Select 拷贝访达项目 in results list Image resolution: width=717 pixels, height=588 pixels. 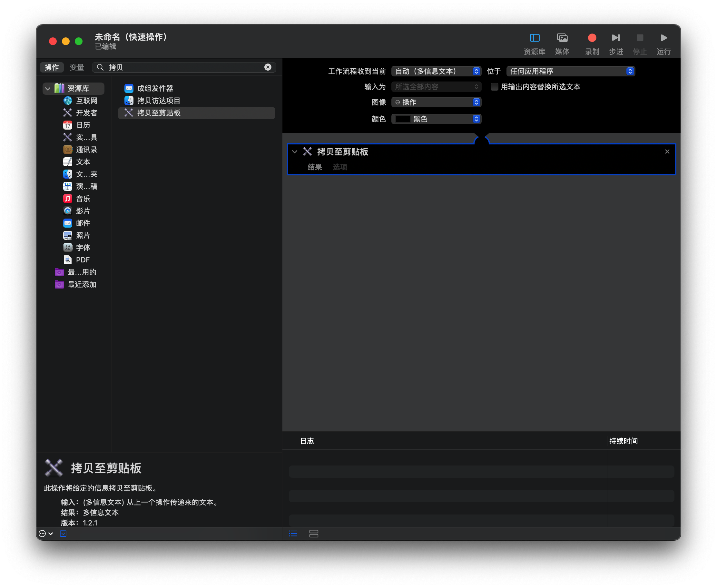click(x=159, y=101)
